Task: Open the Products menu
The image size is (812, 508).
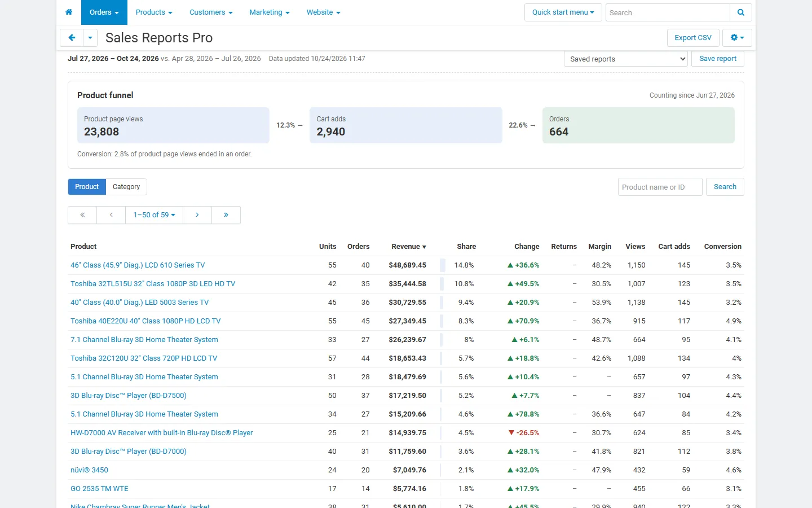Action: pos(154,12)
